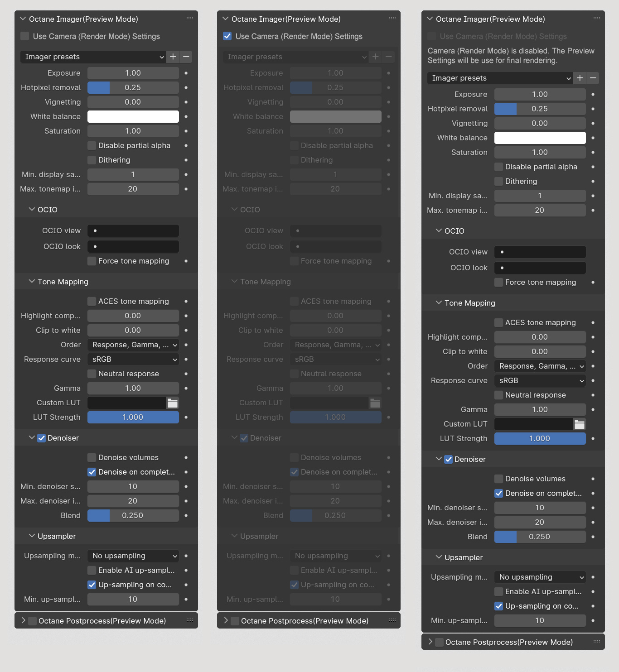Enable Octane Postprocess checkbox in left panel
619x672 pixels.
(x=33, y=621)
